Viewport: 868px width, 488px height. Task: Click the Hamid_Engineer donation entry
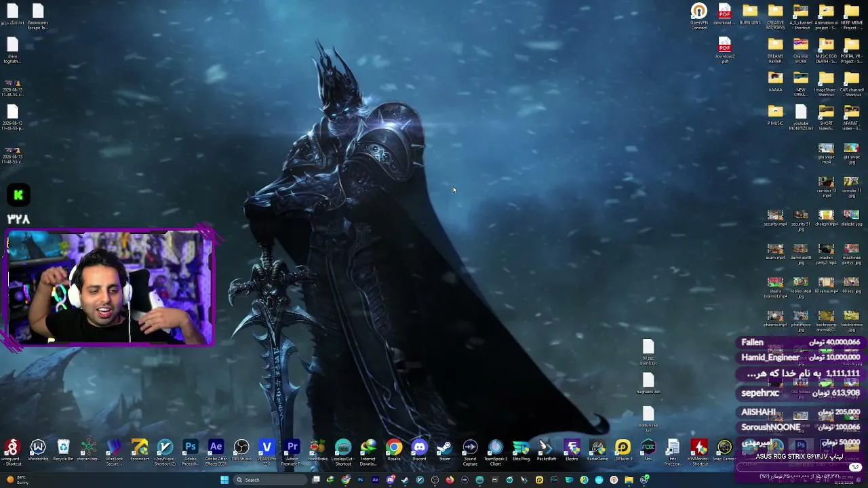pyautogui.click(x=800, y=357)
